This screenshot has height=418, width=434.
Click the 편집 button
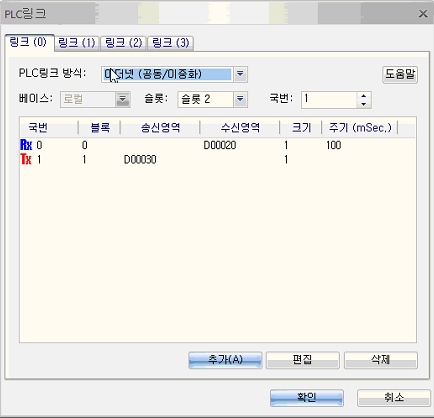click(303, 360)
